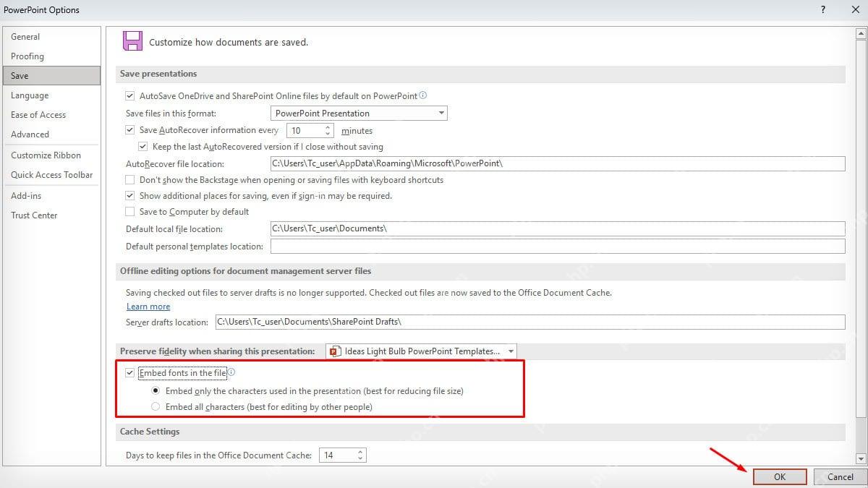Toggle Show additional places for saving checkbox
This screenshot has width=868, height=488.
[130, 196]
